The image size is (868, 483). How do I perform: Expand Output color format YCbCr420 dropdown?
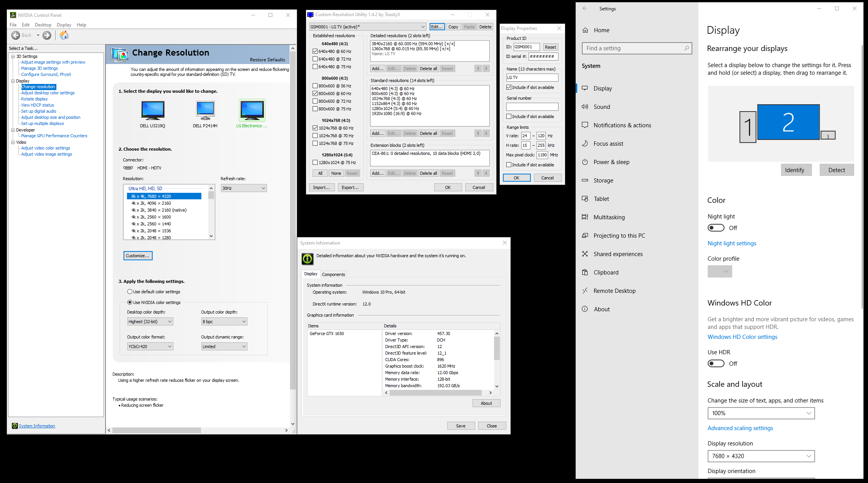[150, 347]
